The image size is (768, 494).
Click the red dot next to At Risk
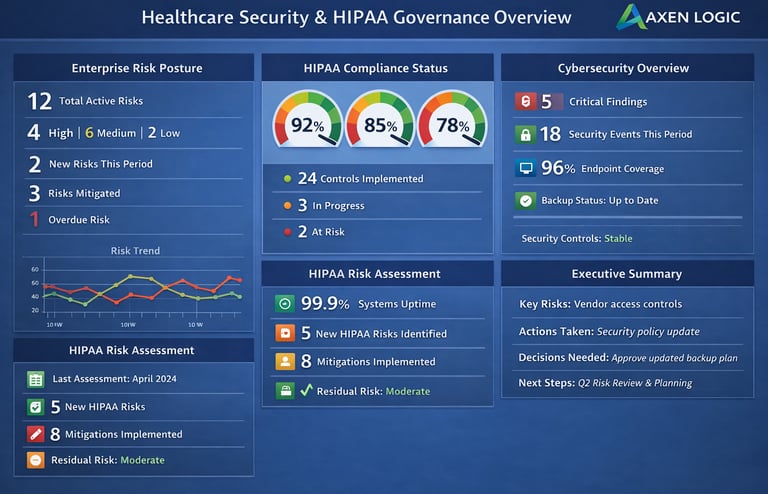coord(288,232)
